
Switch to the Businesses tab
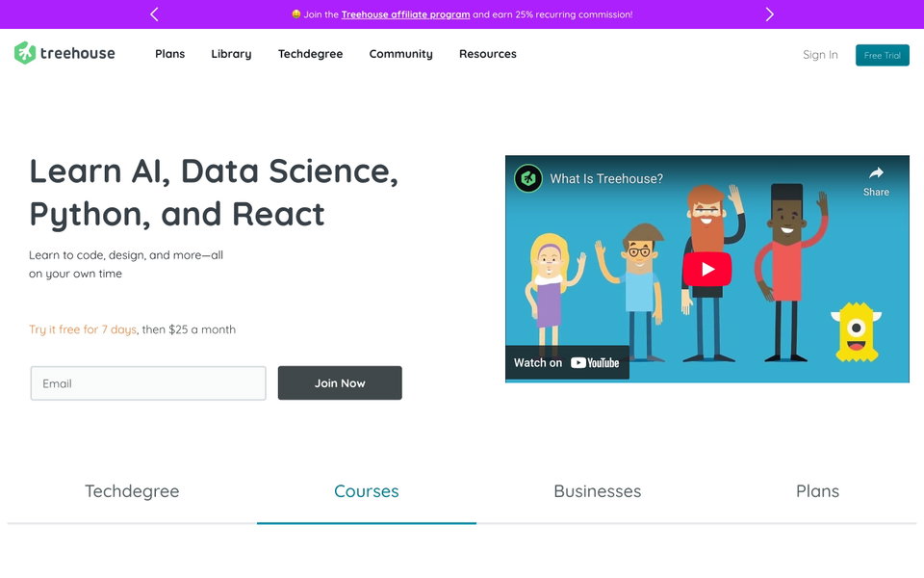point(598,491)
